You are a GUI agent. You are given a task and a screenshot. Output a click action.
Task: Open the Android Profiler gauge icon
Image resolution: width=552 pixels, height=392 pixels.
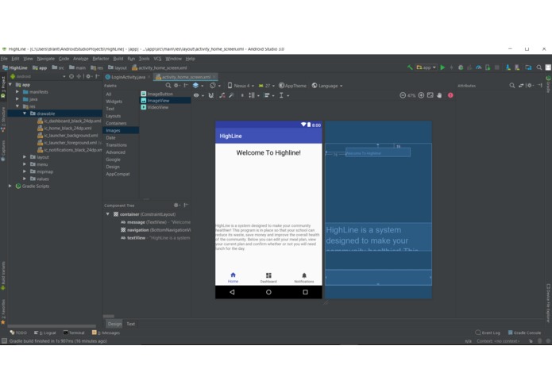point(478,67)
